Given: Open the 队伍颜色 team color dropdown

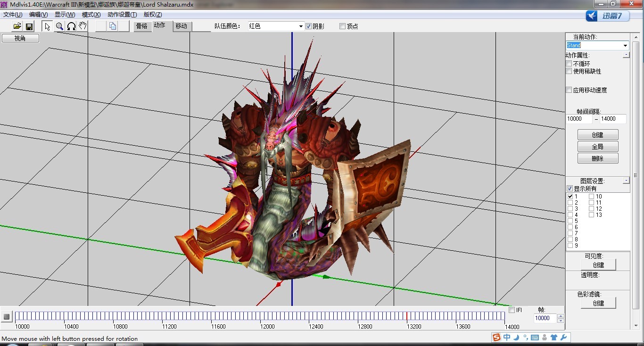Looking at the screenshot, I should (275, 26).
